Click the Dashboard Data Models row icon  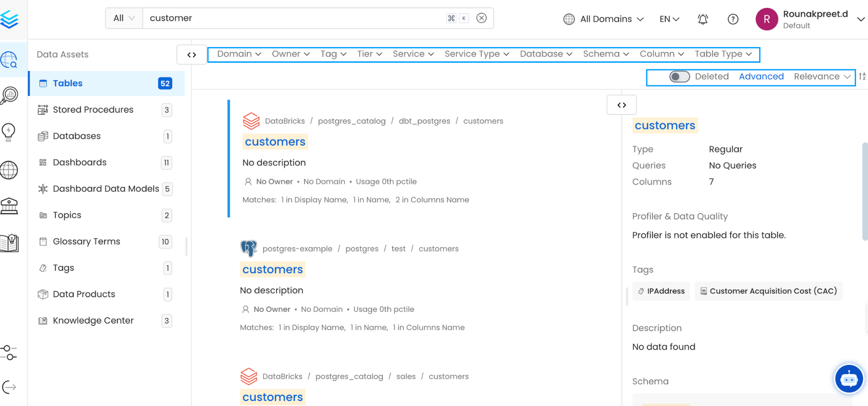[x=43, y=189]
